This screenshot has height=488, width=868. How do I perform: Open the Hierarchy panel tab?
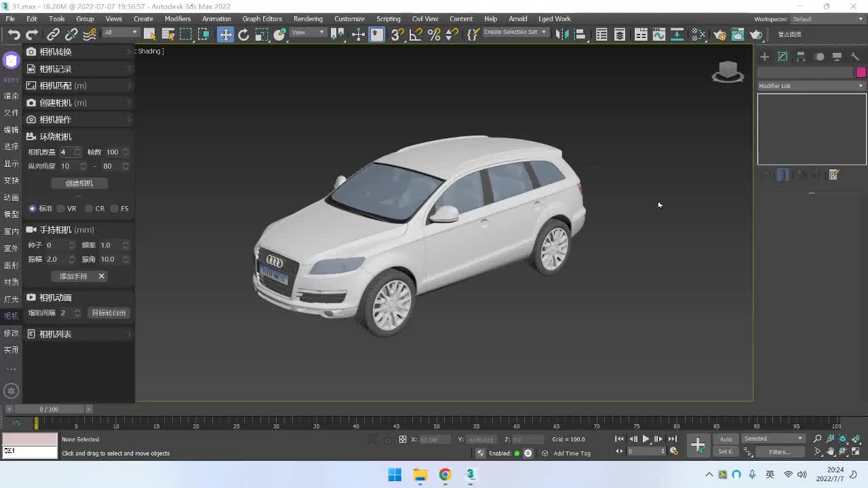click(x=801, y=57)
